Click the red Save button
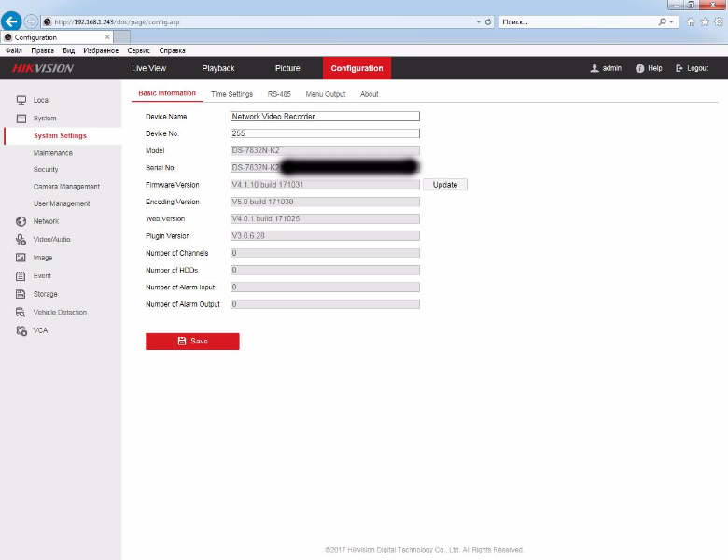The image size is (728, 560). coord(192,342)
